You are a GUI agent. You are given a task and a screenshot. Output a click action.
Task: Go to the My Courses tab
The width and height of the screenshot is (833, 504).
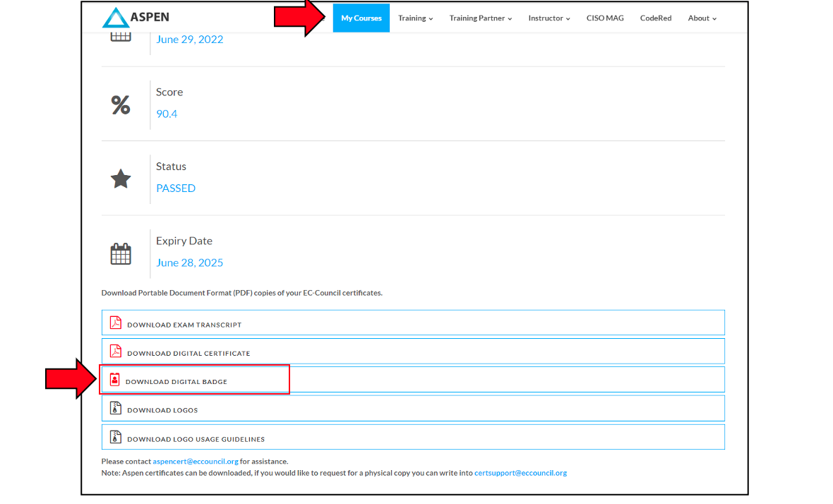pos(361,18)
